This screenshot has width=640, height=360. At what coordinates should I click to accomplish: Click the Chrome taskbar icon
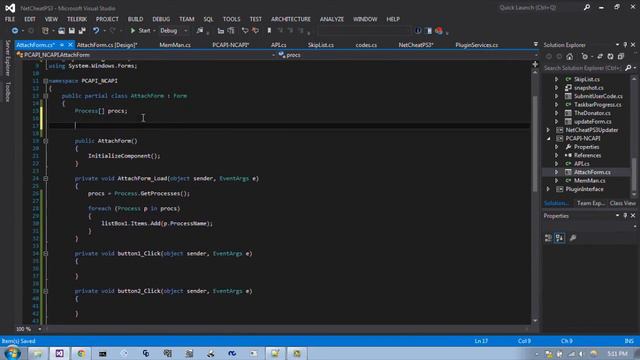click(81, 353)
